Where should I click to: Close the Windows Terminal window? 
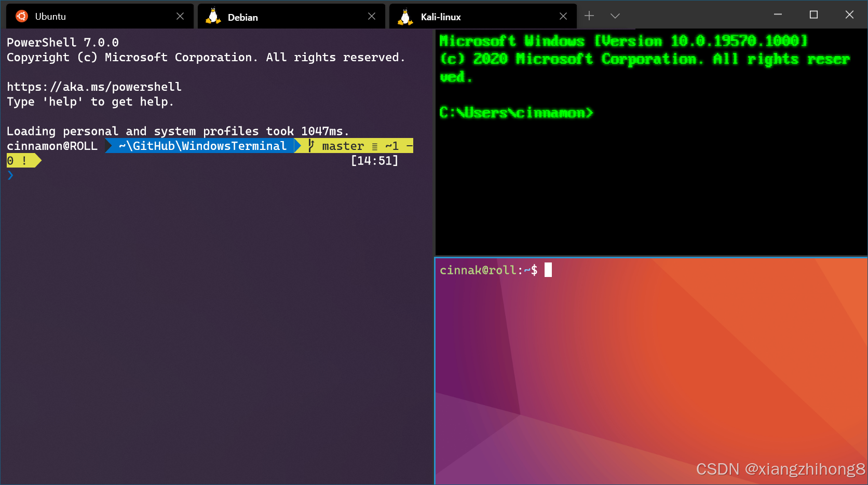coord(849,15)
